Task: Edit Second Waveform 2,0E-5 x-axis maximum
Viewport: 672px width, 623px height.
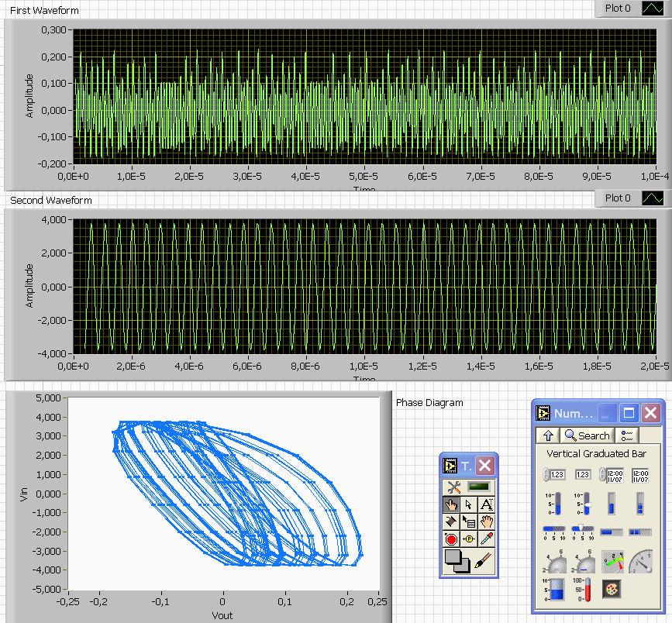Action: pos(655,366)
